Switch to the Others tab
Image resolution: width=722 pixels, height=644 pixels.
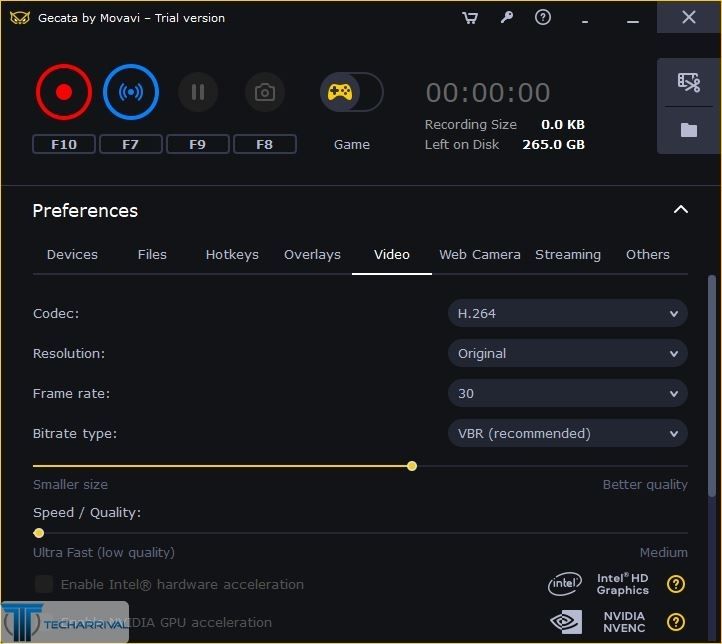[x=647, y=255]
